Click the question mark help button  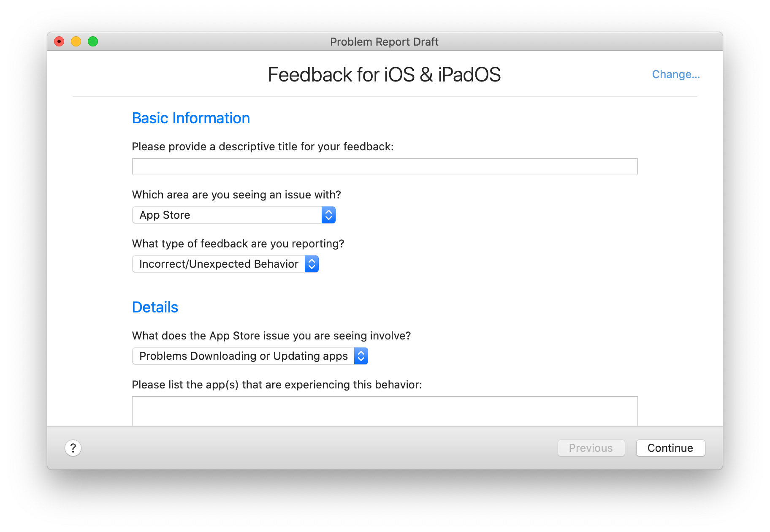click(73, 448)
